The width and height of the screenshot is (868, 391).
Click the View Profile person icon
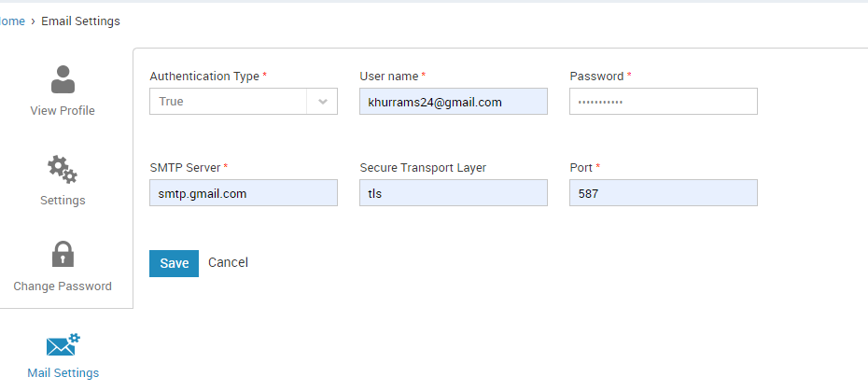point(63,79)
